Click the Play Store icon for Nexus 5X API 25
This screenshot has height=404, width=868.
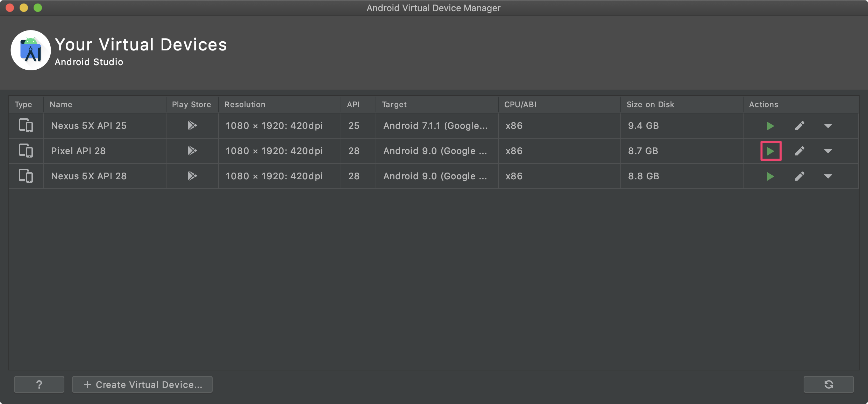pyautogui.click(x=192, y=125)
